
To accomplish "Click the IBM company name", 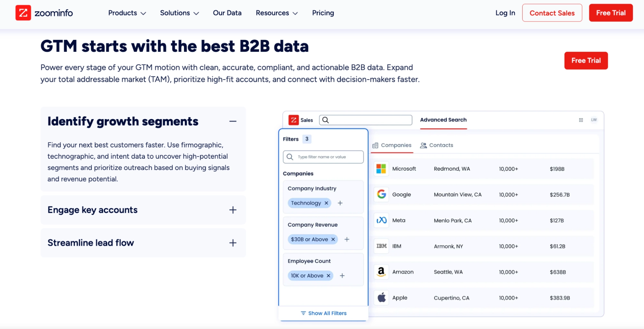I will 397,246.
